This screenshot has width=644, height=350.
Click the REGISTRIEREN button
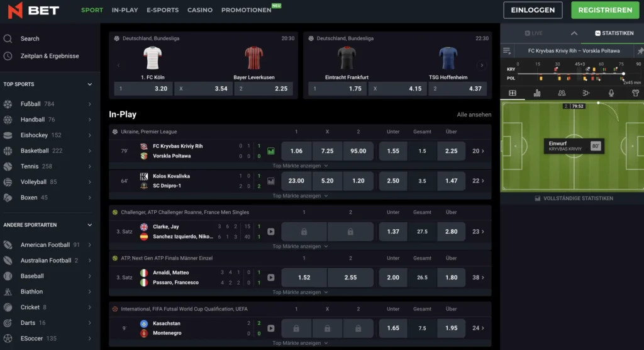coord(605,10)
